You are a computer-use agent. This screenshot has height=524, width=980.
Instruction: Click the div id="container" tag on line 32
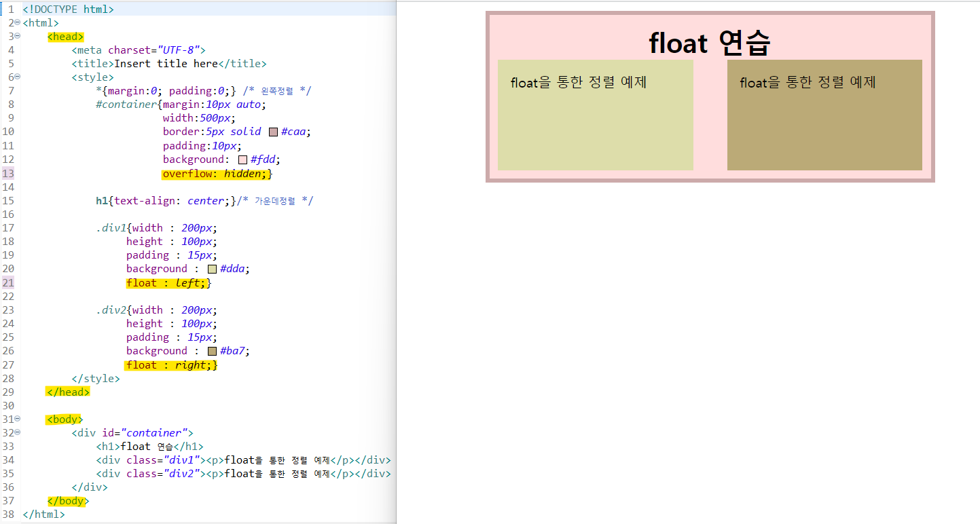tap(132, 432)
